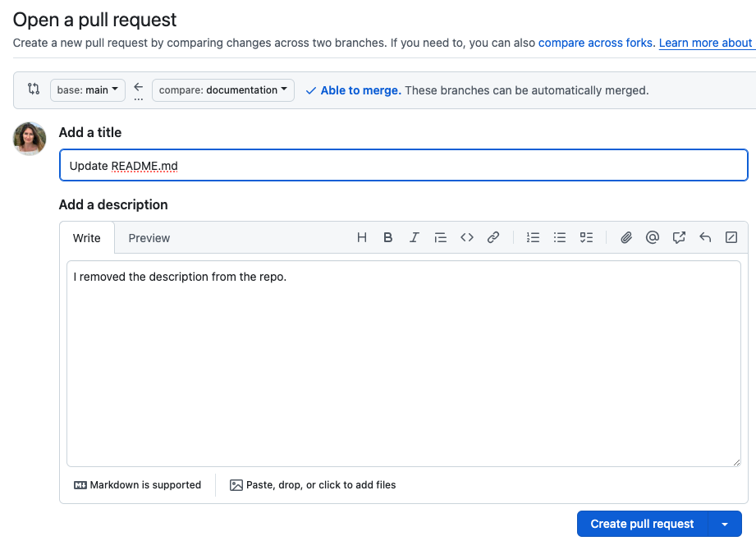The height and width of the screenshot is (550, 756).
Task: Add a link using chain icon
Action: [493, 238]
